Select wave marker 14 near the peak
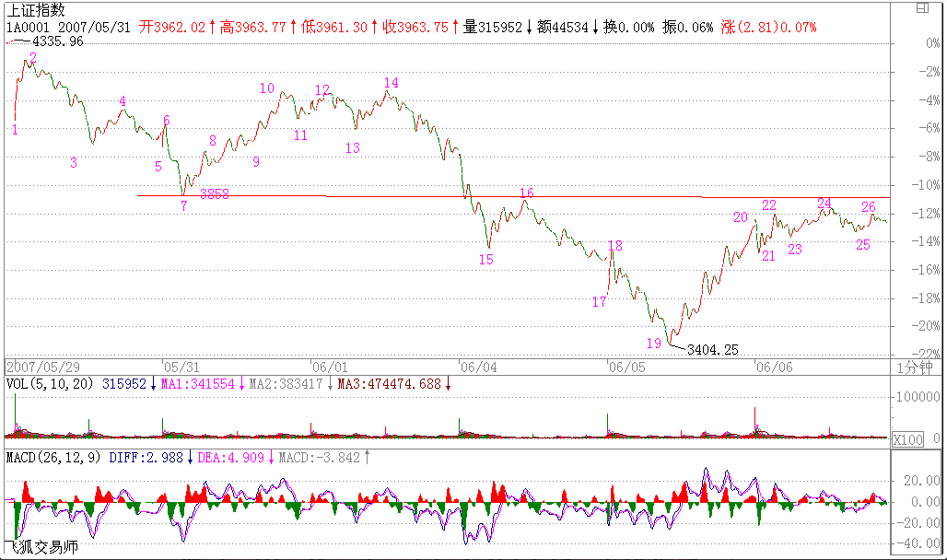Image resolution: width=947 pixels, height=560 pixels. [x=391, y=83]
